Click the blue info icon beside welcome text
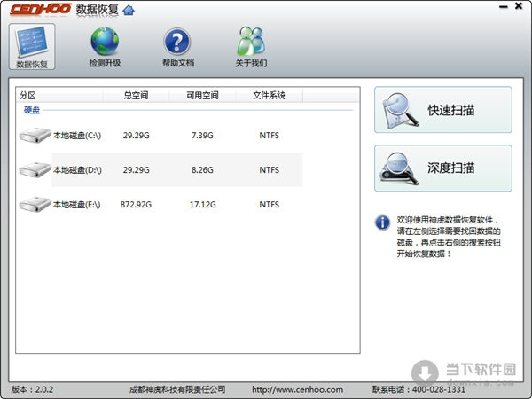This screenshot has height=399, width=532. [x=382, y=223]
